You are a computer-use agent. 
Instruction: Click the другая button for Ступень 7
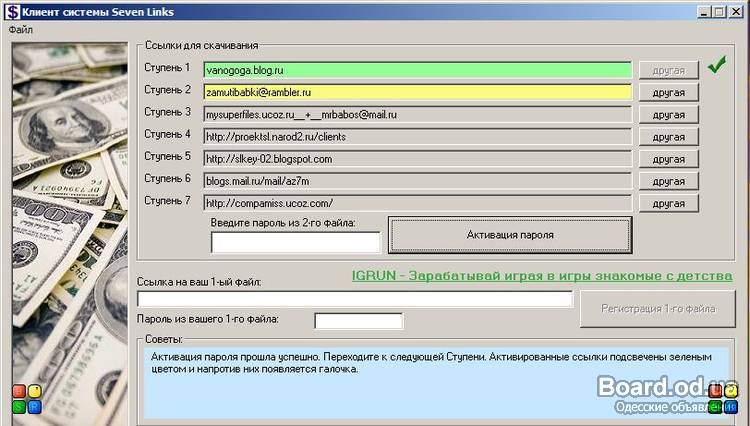coord(668,203)
